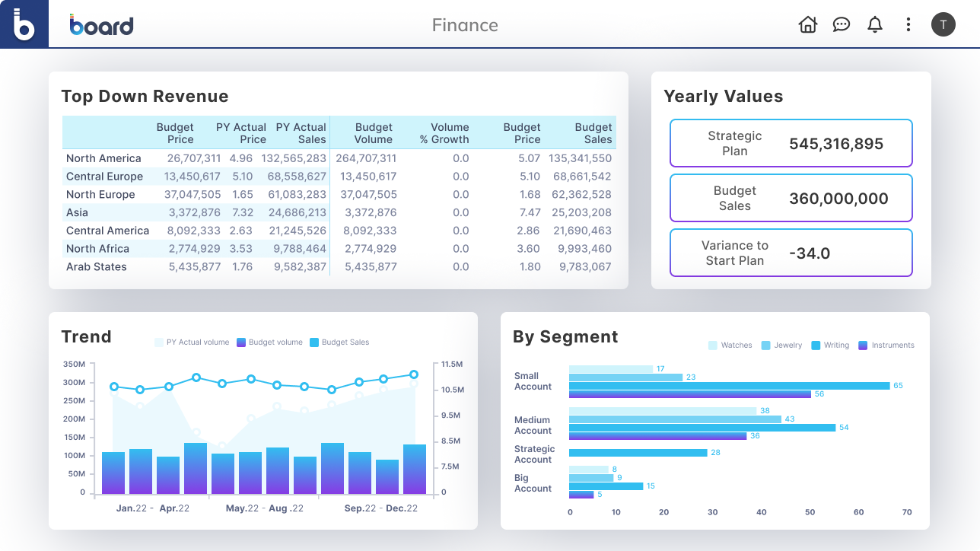The image size is (980, 551).
Task: Open the notifications bell
Action: click(875, 24)
